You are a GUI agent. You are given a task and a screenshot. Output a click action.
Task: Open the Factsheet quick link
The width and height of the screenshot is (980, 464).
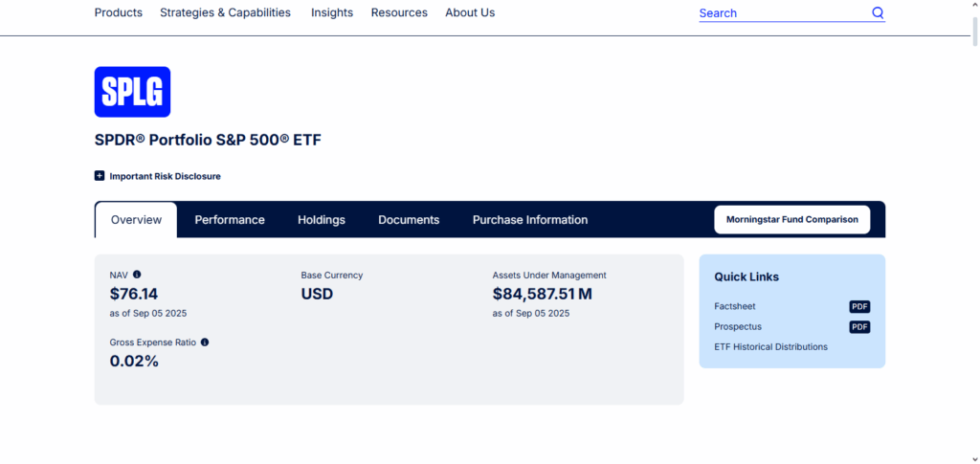735,307
